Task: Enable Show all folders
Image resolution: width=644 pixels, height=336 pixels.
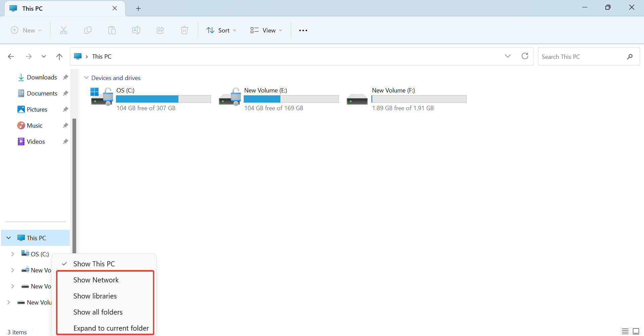Action: (98, 312)
